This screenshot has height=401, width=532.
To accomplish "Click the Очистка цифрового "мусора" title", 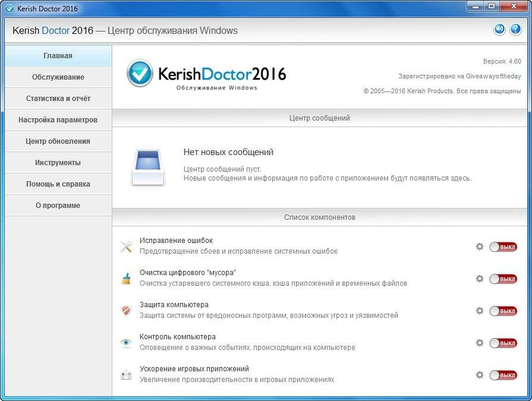I will pos(188,273).
